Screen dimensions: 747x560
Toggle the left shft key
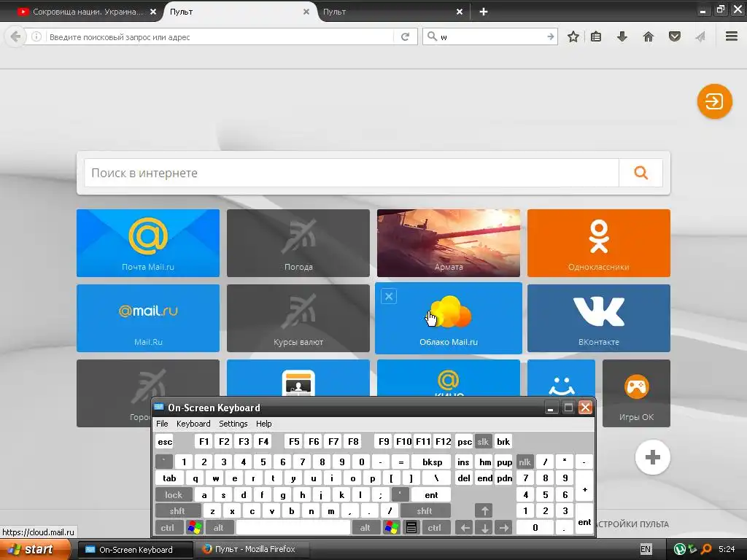click(x=178, y=511)
